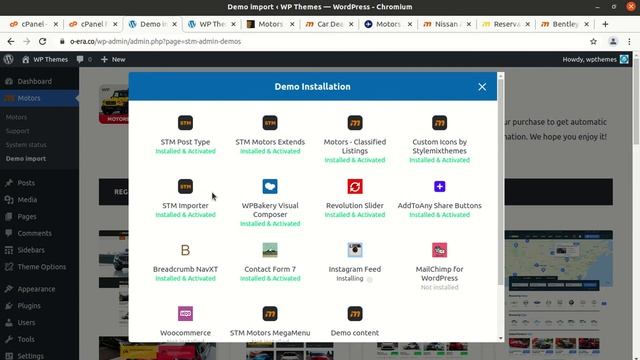
Task: Click the WPBakery Visual Composer icon
Action: 270,187
